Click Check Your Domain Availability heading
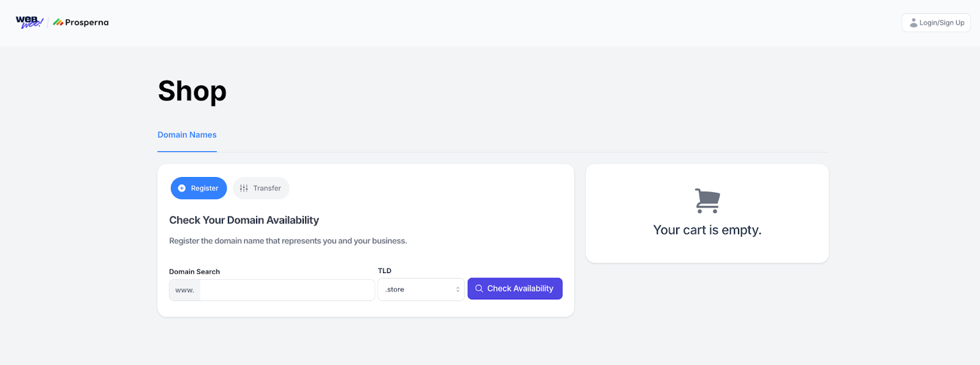 coord(244,220)
